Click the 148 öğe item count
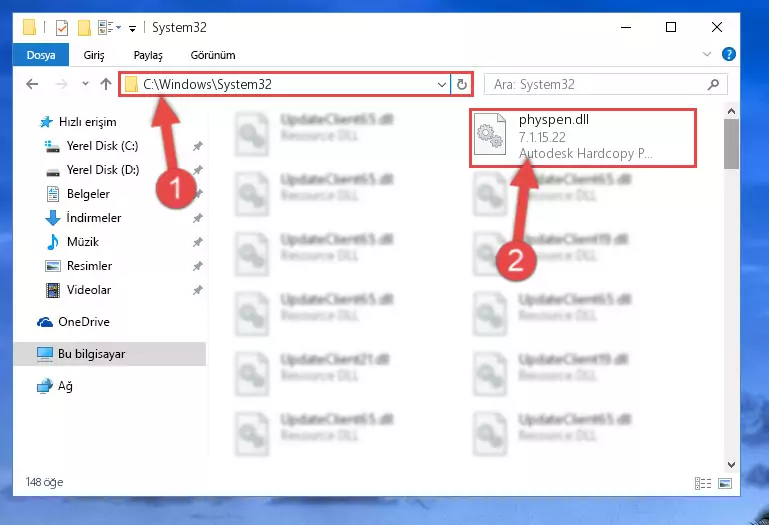769x525 pixels. click(45, 482)
